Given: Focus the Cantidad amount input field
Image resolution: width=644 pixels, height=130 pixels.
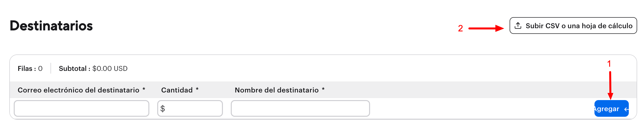Looking at the screenshot, I should point(193,108).
